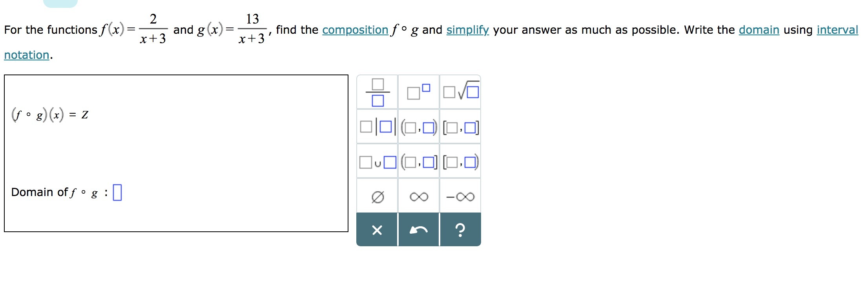Insert half-open interval with left bracket
Viewport: 868px width, 298px height.
click(x=461, y=162)
